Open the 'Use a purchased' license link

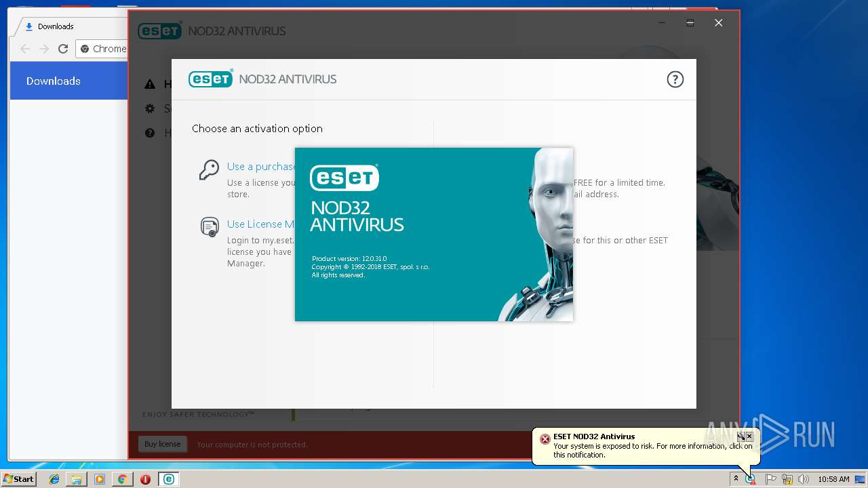261,167
